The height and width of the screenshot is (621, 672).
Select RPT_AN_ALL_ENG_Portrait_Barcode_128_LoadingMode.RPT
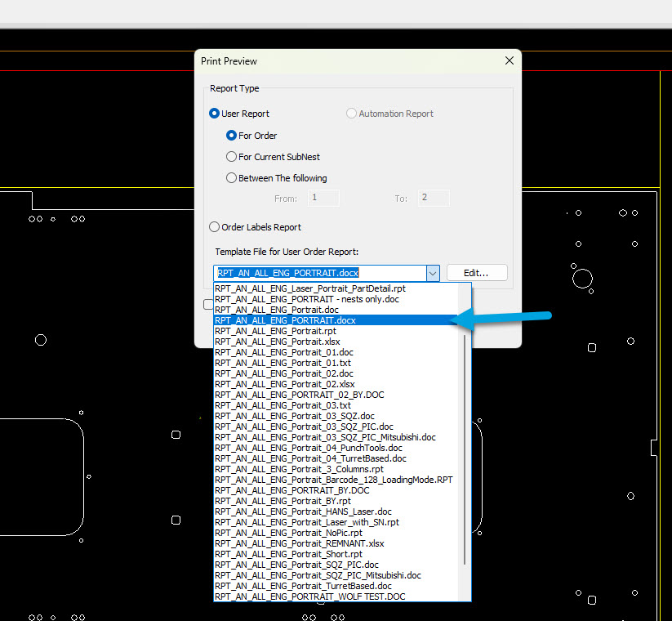pyautogui.click(x=336, y=480)
